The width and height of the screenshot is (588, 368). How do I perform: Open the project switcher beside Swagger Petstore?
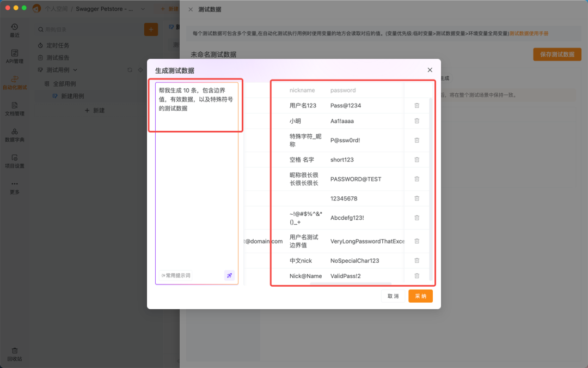(x=142, y=9)
